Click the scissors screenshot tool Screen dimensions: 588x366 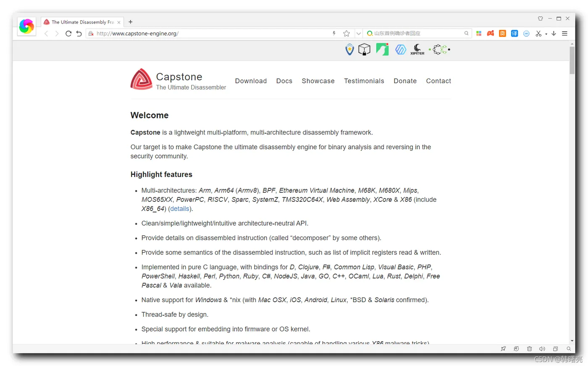[x=538, y=34]
